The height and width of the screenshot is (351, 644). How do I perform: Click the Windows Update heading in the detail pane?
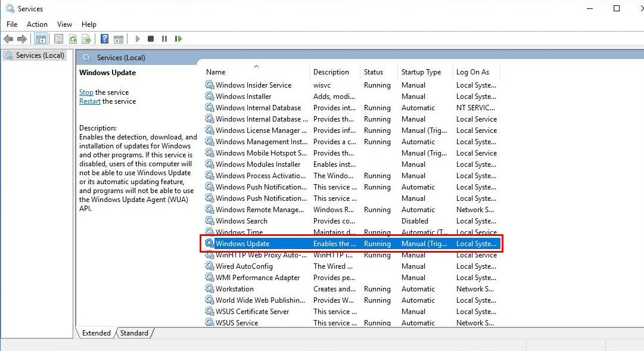point(107,72)
